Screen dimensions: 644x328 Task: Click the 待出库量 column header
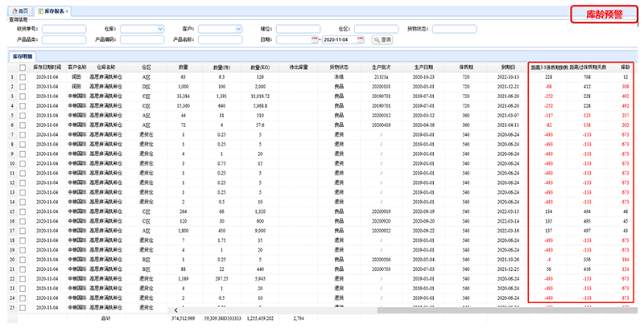click(x=298, y=68)
